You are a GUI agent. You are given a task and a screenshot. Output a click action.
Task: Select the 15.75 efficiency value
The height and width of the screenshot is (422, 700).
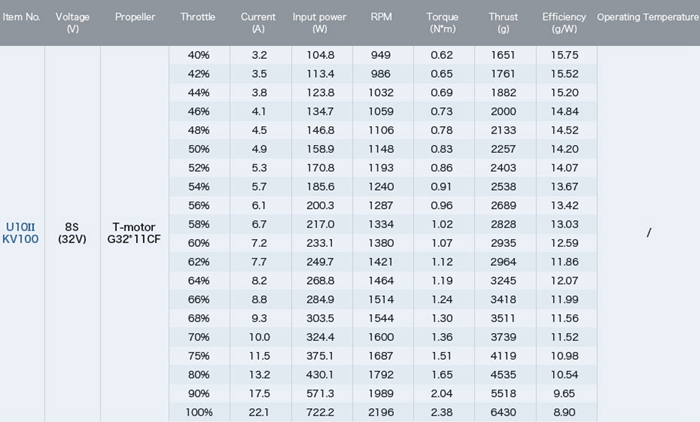tap(564, 55)
